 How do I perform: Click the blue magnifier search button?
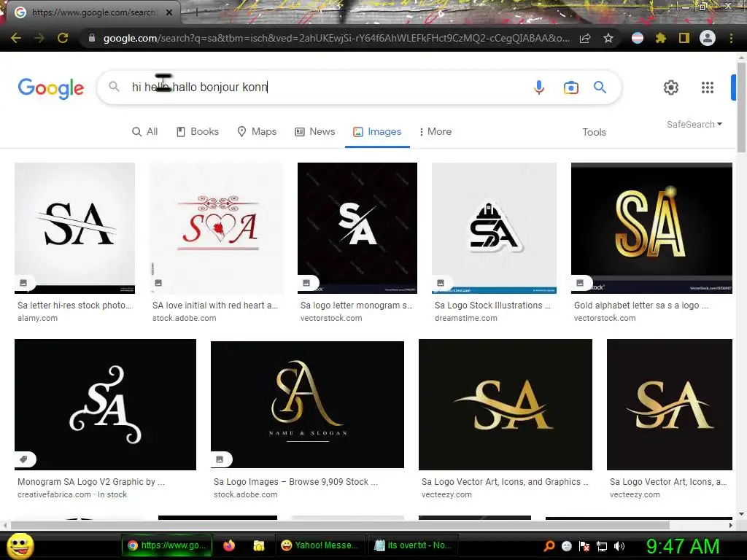600,87
